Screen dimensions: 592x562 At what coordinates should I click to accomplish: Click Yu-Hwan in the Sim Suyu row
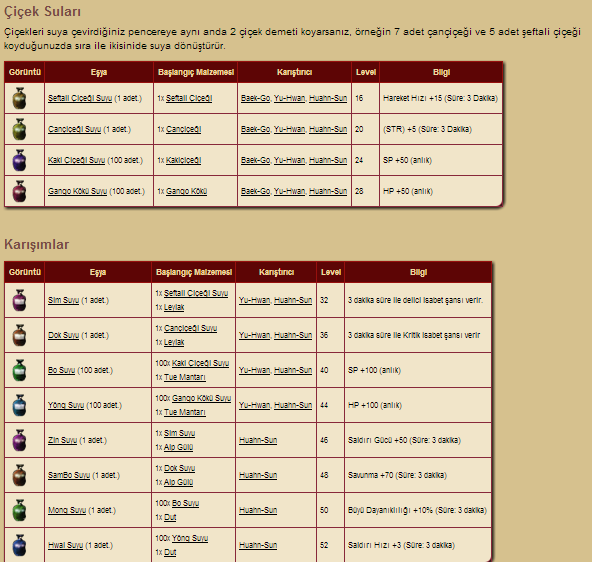(x=254, y=300)
